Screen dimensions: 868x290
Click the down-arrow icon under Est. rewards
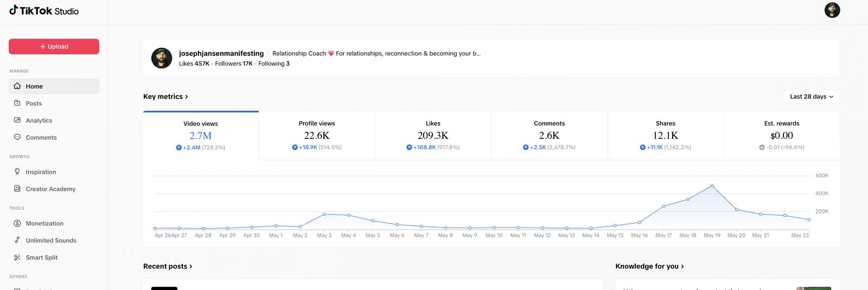click(x=762, y=148)
